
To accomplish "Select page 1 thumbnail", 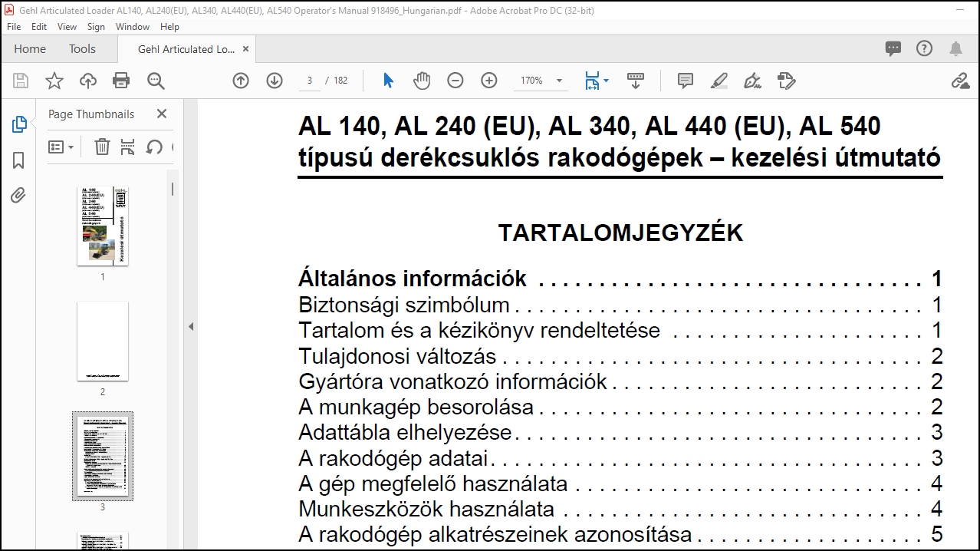I will coord(103,226).
